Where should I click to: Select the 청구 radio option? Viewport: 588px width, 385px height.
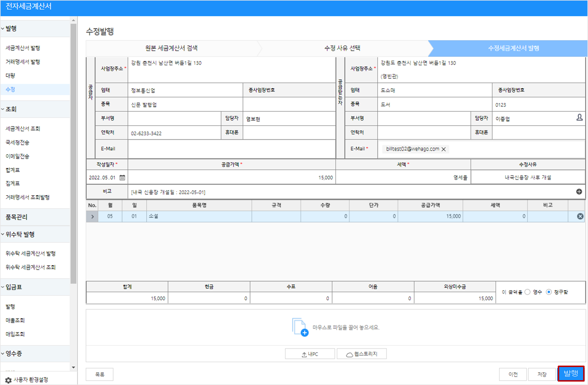[549, 292]
